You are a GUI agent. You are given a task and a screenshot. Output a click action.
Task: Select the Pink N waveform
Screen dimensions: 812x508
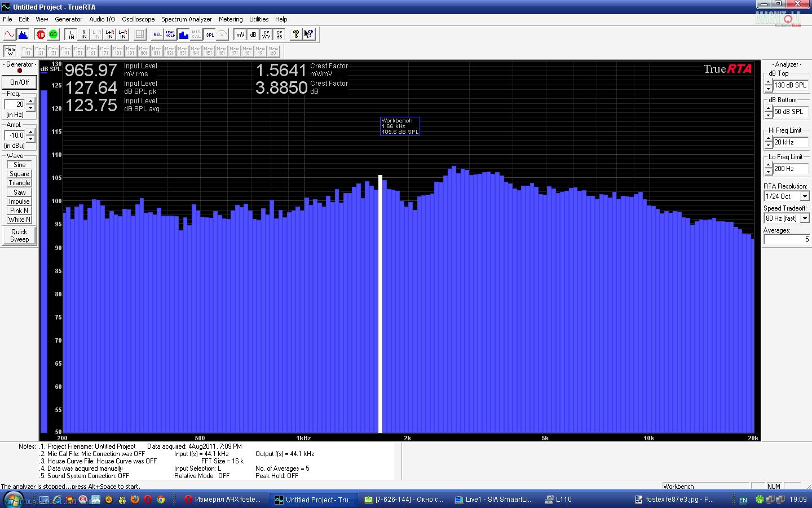click(x=19, y=211)
